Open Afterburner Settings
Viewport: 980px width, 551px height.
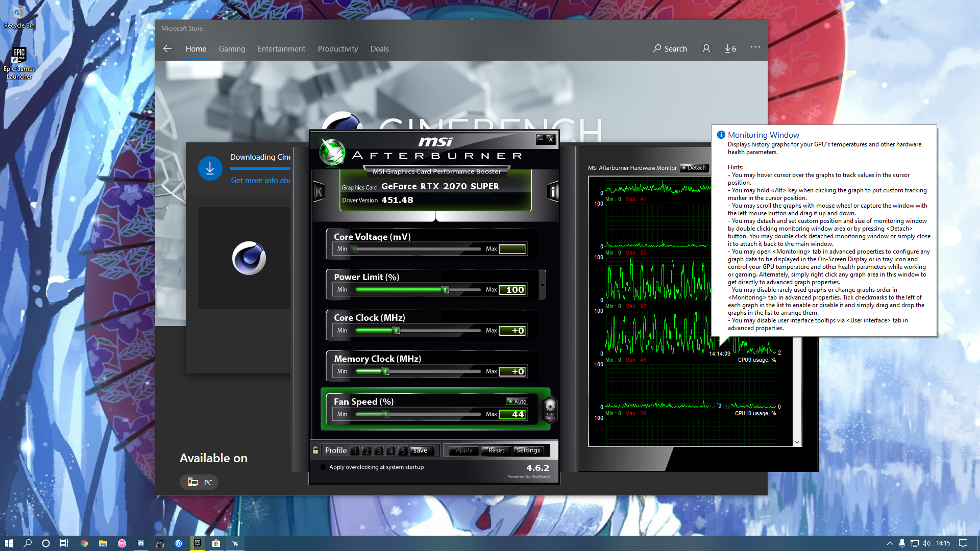[x=528, y=450]
